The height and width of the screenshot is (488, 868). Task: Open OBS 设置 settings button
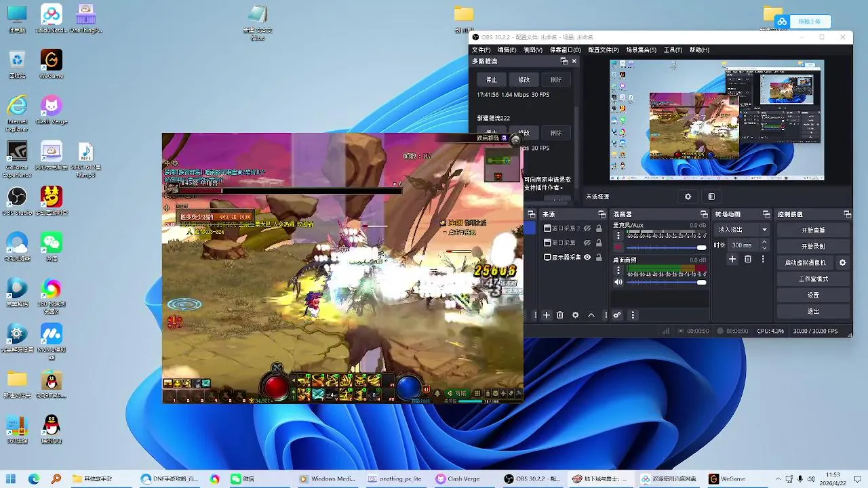point(813,295)
